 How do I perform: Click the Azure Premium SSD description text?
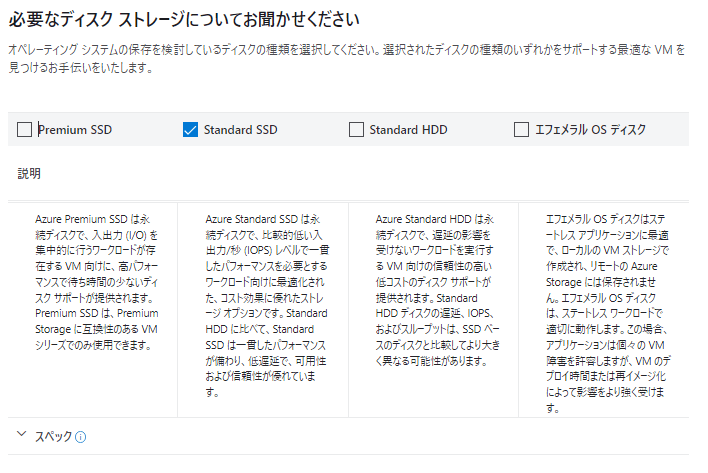click(97, 282)
